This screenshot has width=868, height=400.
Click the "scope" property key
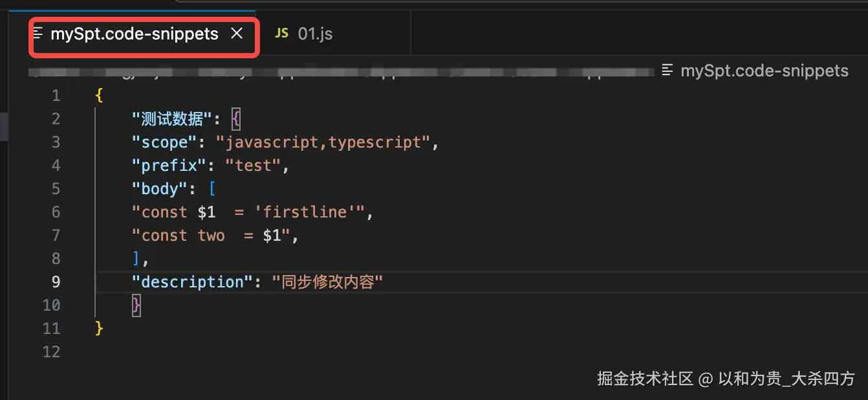164,142
